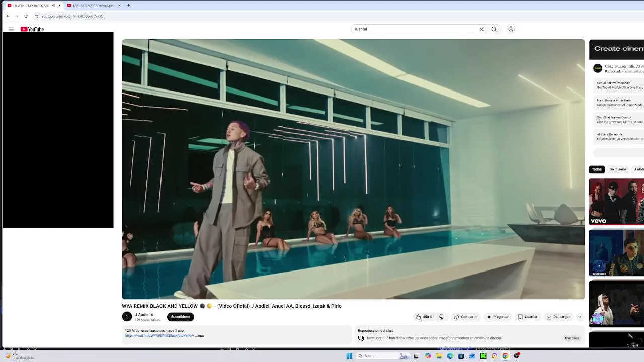Open the Compartir share dialog
This screenshot has height=362, width=644.
465,317
